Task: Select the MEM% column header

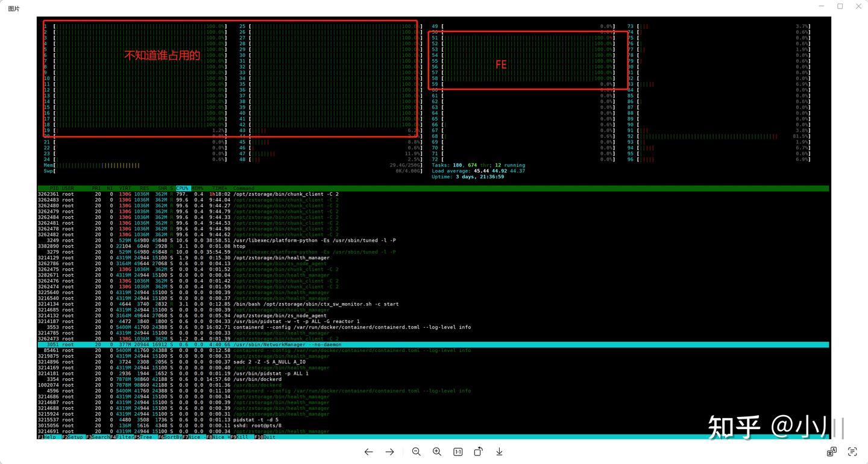Action: pyautogui.click(x=198, y=189)
